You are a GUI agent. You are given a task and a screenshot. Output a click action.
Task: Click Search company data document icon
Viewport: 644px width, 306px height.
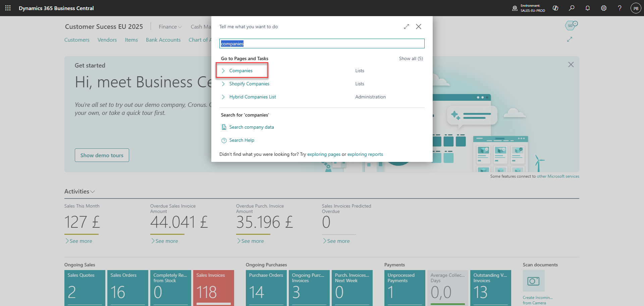[224, 127]
